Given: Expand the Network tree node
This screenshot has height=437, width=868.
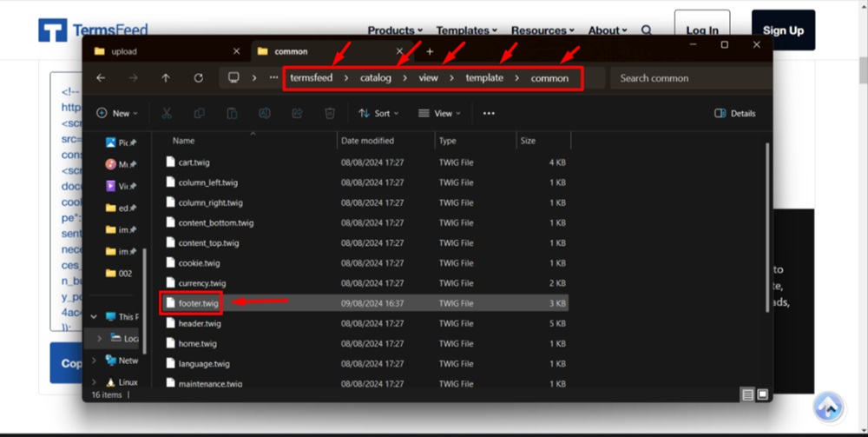Looking at the screenshot, I should click(x=94, y=361).
